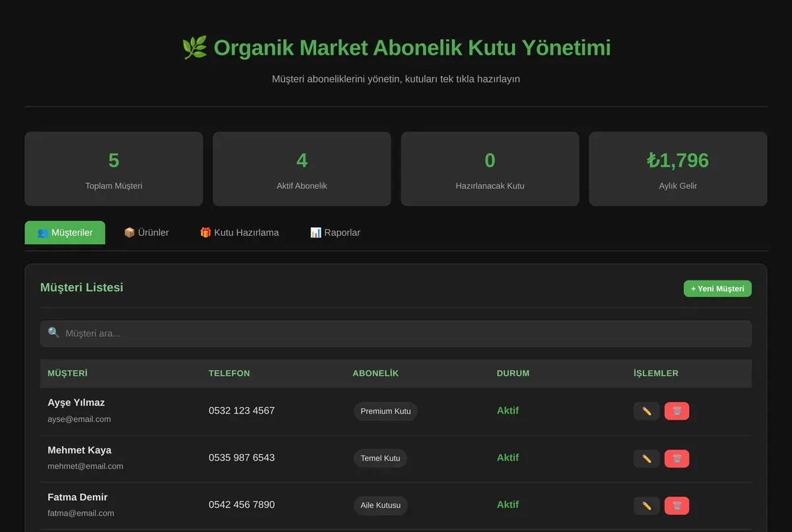Delete Ayşe Yılmaz using the trash icon

677,411
